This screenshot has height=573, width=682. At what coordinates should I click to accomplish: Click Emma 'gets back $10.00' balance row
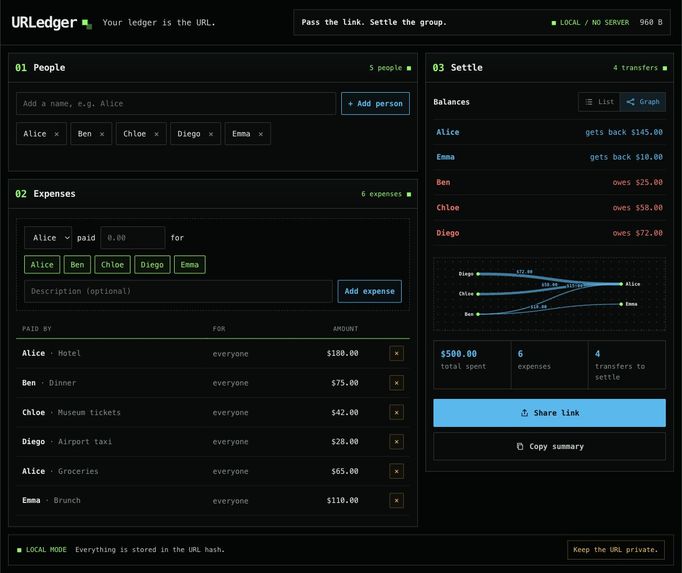coord(549,157)
